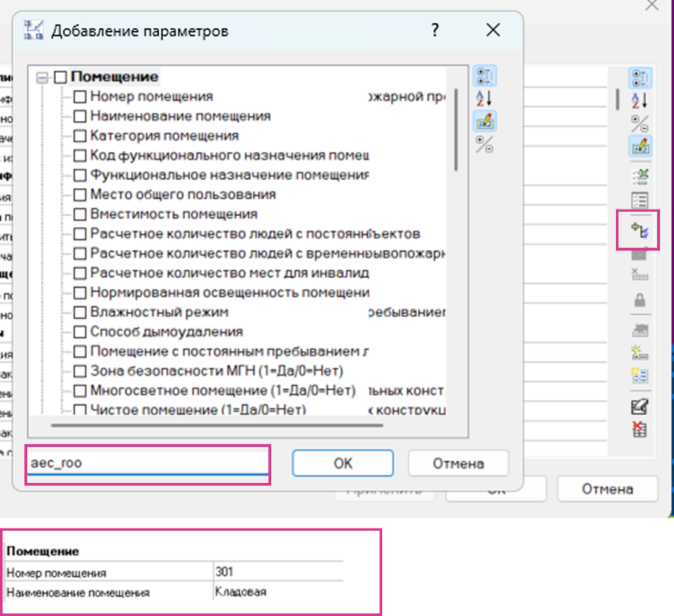Tick Код функционального назначения checkbox
Viewport: 674px width, 616px height.
coord(80,156)
